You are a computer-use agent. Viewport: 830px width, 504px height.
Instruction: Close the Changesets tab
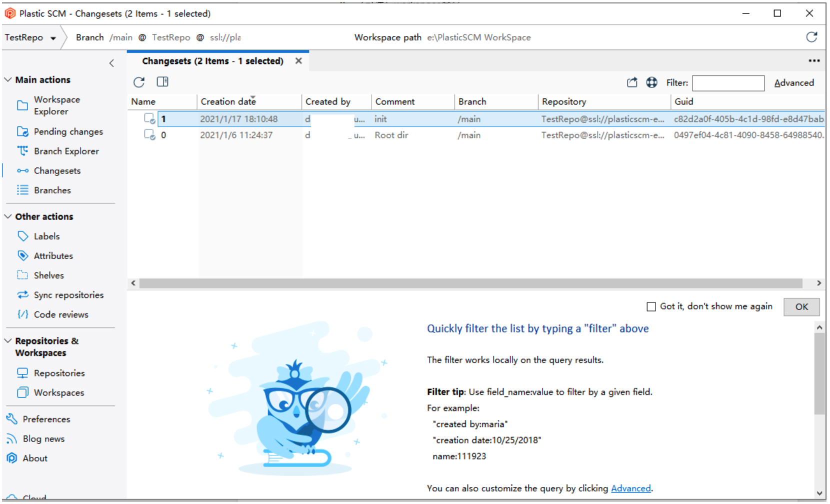coord(298,60)
